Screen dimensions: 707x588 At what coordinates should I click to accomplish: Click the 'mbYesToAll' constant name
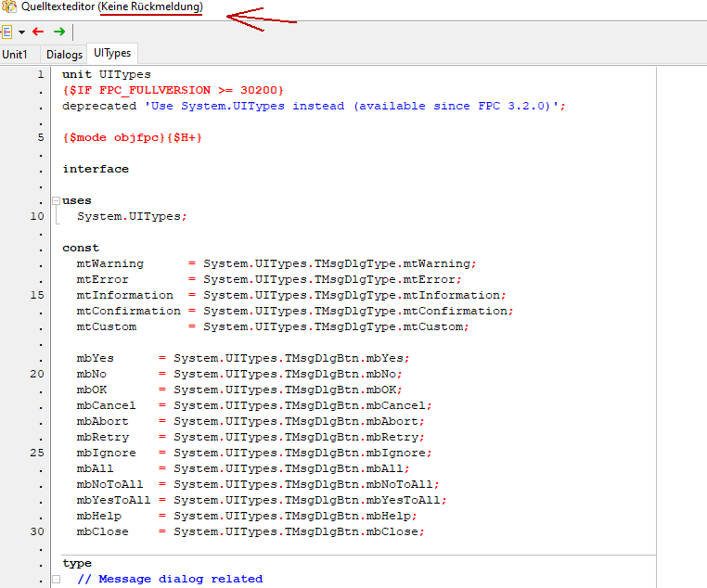click(113, 500)
